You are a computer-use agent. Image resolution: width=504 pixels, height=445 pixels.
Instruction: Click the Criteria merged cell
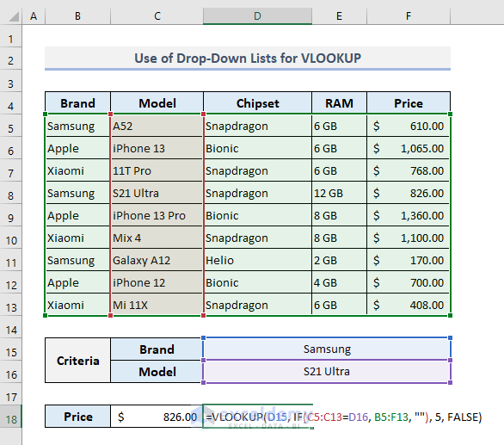[77, 361]
